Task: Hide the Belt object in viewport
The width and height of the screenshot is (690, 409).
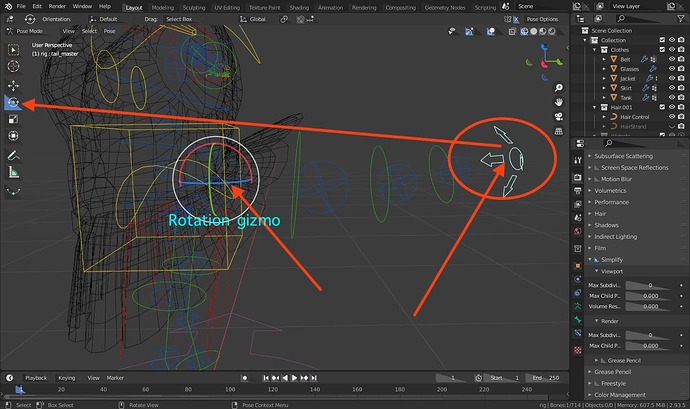Action: click(672, 59)
